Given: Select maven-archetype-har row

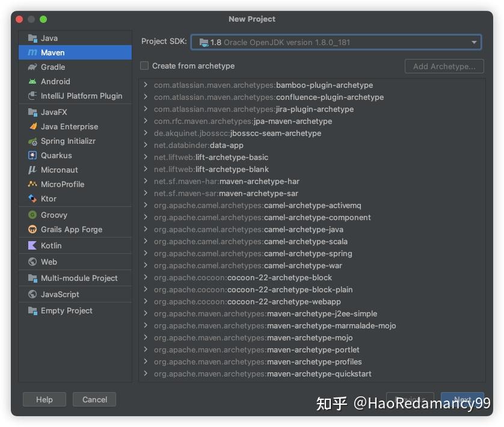Looking at the screenshot, I should coord(312,182).
